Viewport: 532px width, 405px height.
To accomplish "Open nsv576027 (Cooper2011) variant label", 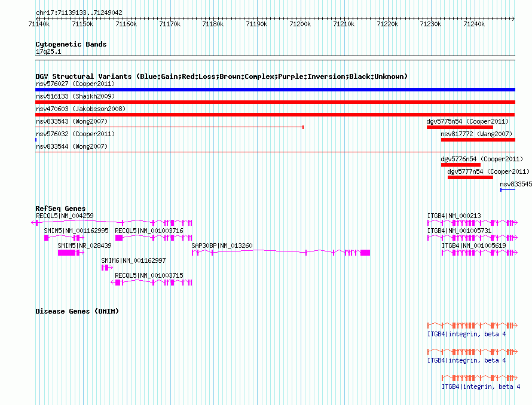I will (75, 84).
